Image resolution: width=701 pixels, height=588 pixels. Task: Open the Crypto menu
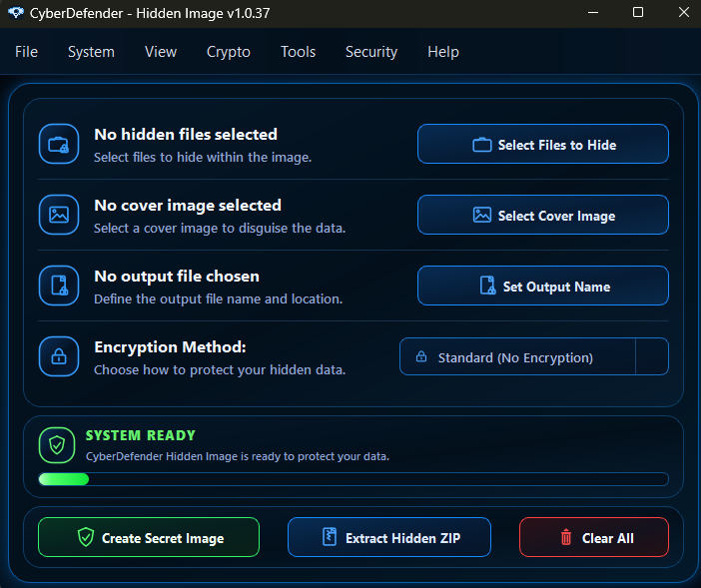(x=229, y=52)
